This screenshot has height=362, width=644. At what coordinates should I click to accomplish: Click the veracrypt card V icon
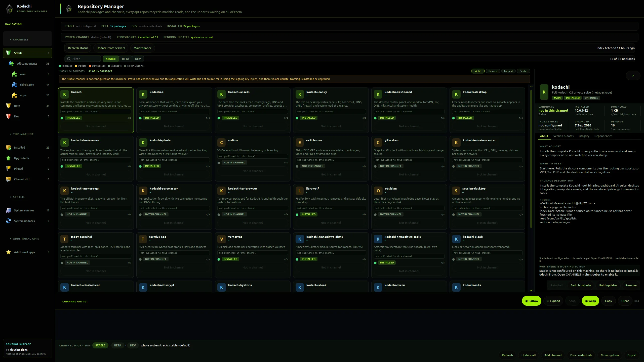221,239
